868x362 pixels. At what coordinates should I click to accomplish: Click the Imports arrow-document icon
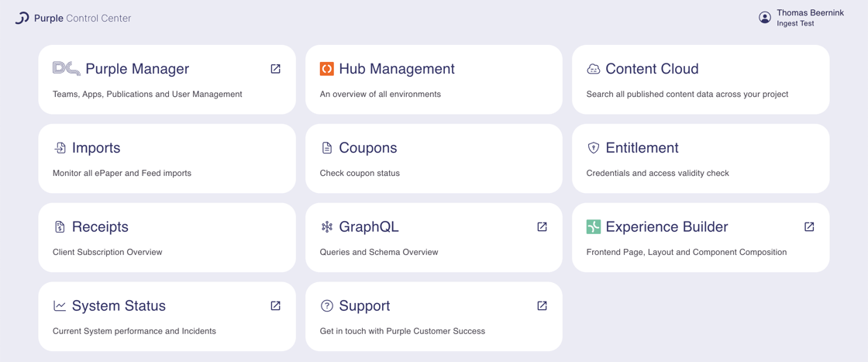pyautogui.click(x=59, y=148)
